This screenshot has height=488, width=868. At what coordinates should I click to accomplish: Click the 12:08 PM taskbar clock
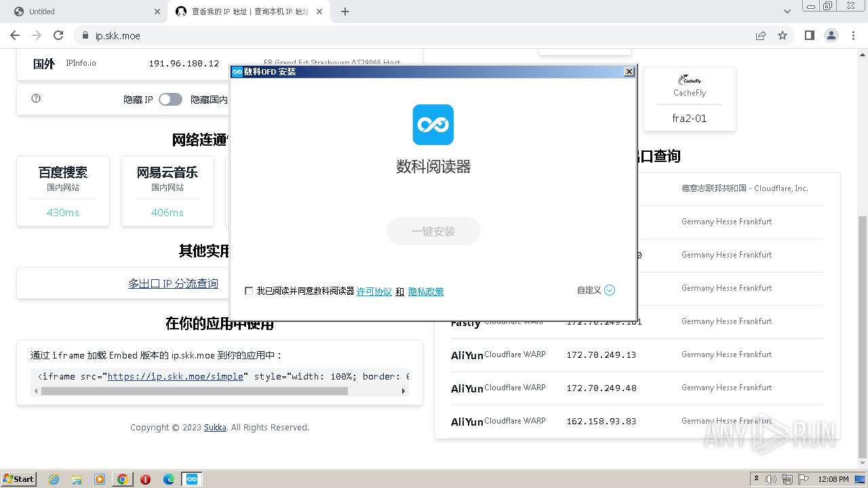tap(833, 479)
